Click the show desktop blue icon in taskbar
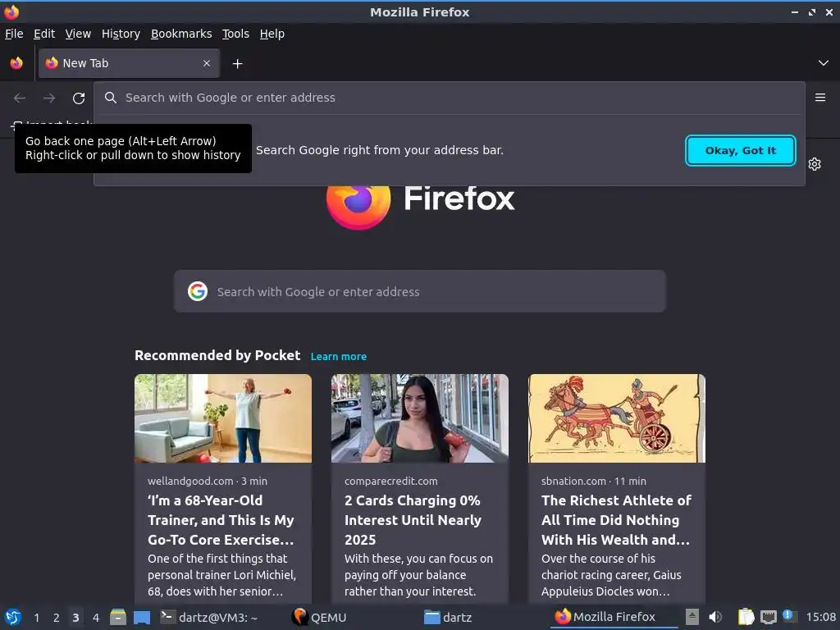 [142, 617]
